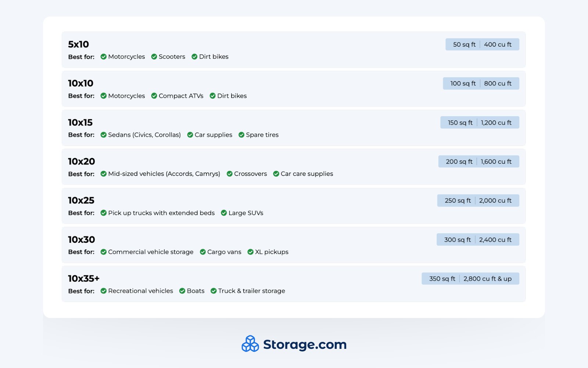Image resolution: width=588 pixels, height=368 pixels.
Task: Click the Mid-sized vehicles (Accords, Camrys) text
Action: point(164,174)
